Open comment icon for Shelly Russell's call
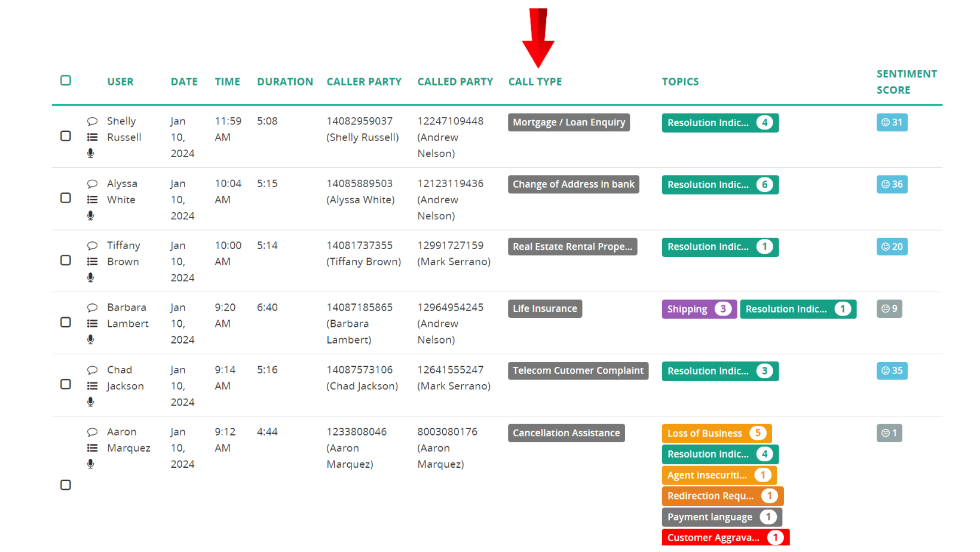The image size is (980, 552). [92, 121]
